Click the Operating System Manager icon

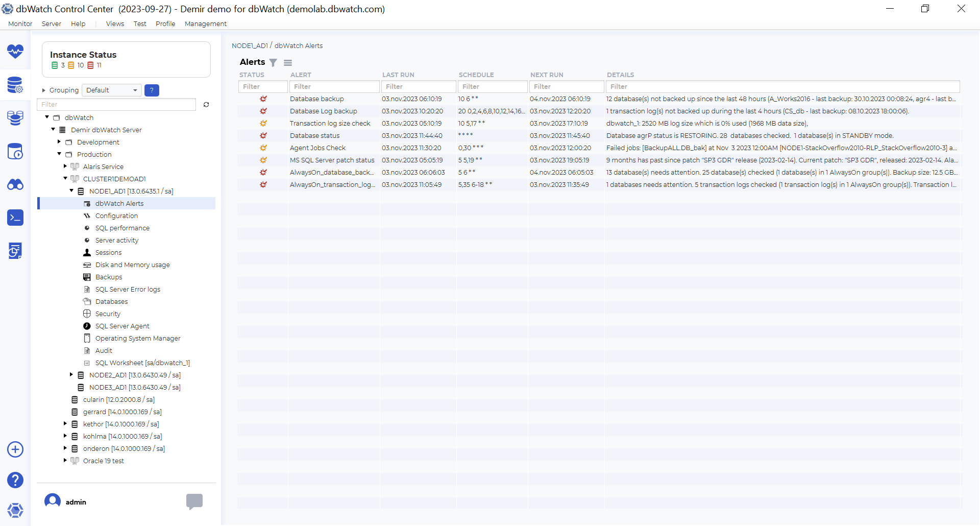(87, 338)
